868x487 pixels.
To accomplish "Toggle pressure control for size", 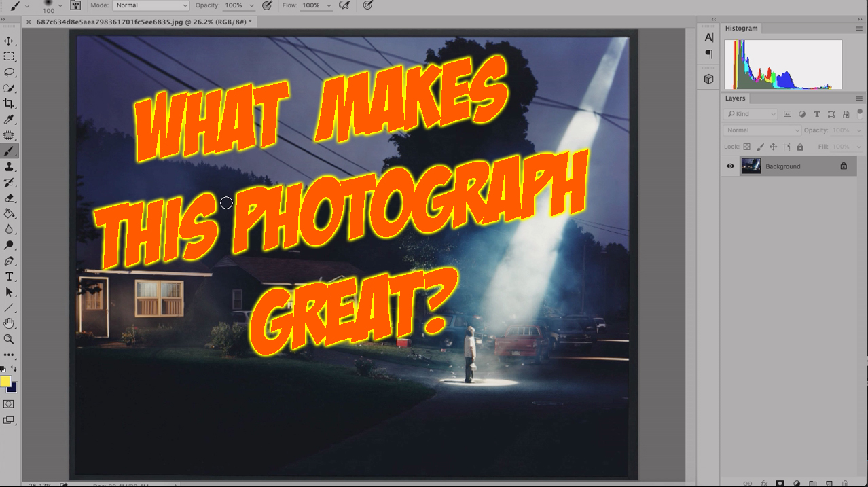I will (368, 5).
